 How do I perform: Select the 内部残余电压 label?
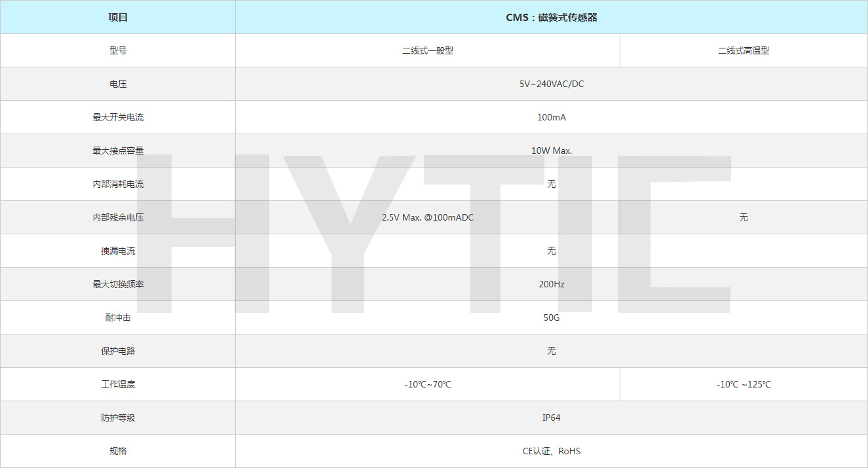(x=118, y=217)
